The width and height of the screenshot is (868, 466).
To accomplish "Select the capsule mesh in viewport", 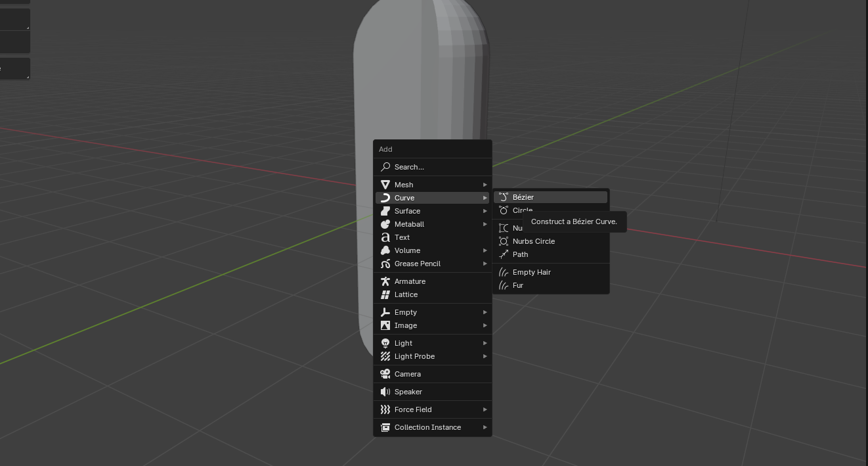I will [x=420, y=79].
